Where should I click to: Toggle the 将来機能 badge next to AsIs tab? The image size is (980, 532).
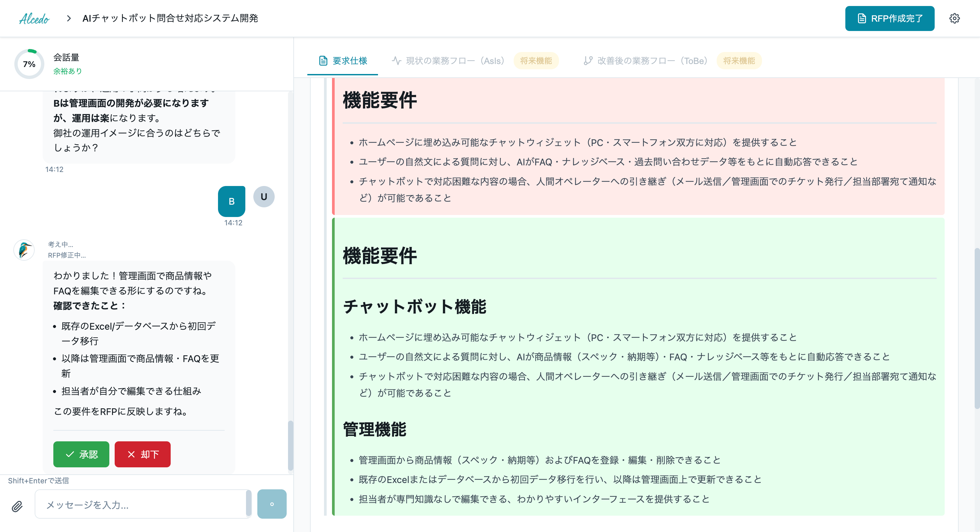(x=537, y=61)
